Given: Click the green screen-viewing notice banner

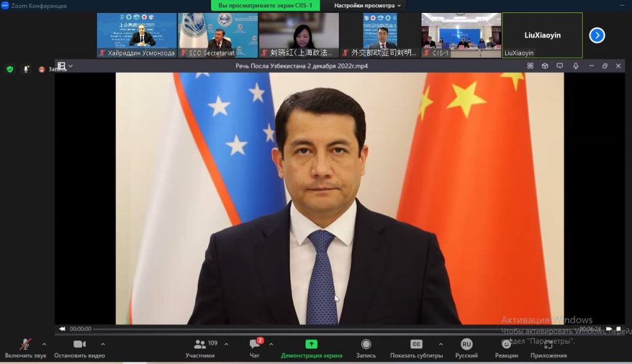Looking at the screenshot, I should point(265,6).
